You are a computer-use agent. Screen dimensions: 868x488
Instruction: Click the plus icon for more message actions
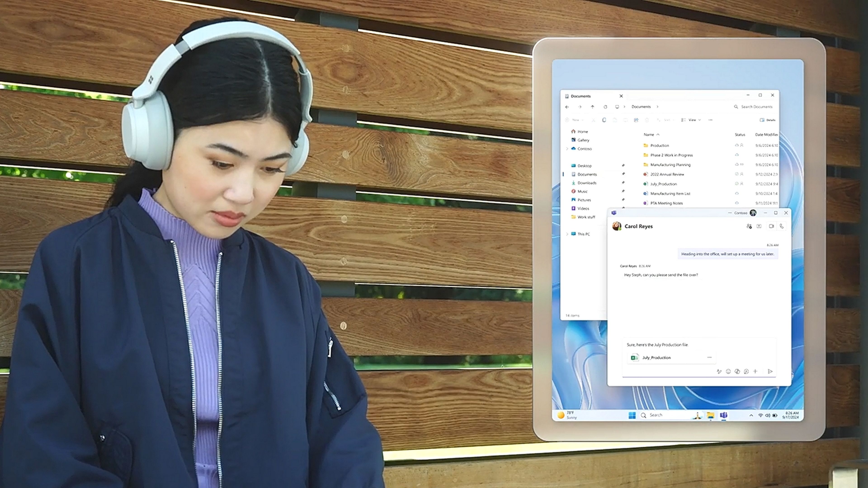point(755,371)
